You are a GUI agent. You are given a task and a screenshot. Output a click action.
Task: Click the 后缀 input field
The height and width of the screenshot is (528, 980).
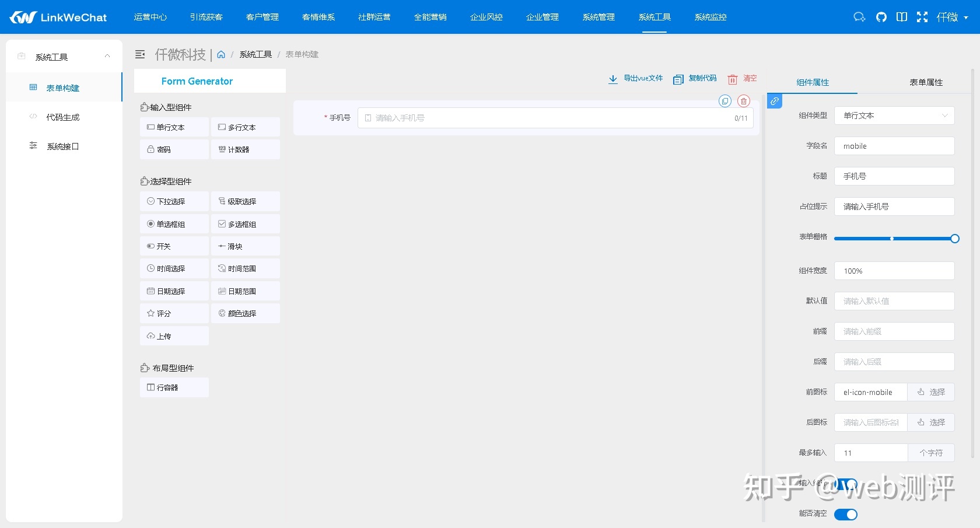point(894,362)
